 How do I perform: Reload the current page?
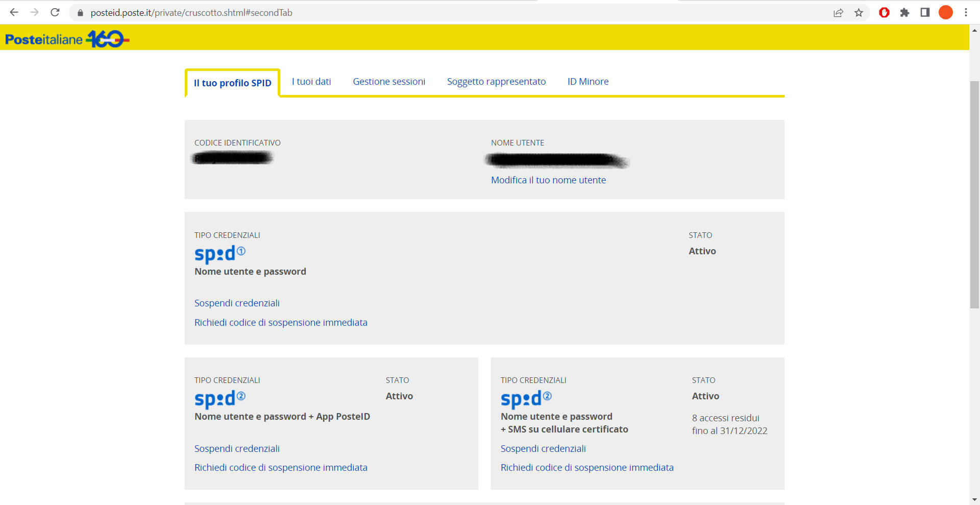click(55, 12)
